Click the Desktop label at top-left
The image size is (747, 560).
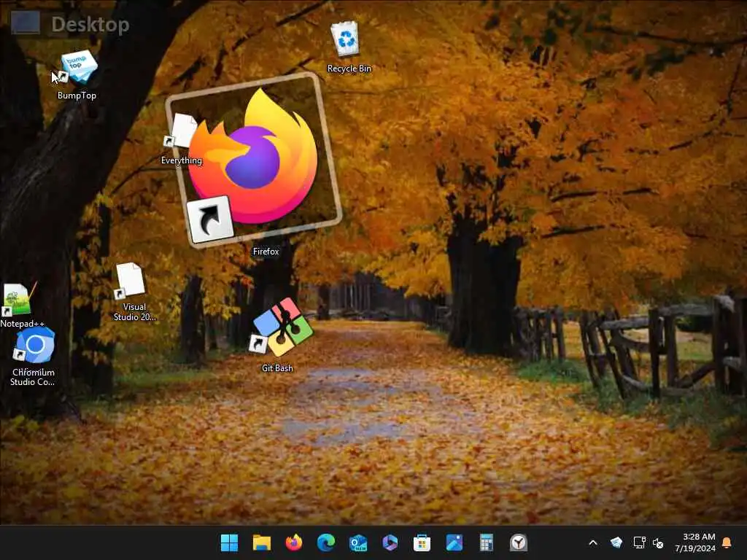90,24
